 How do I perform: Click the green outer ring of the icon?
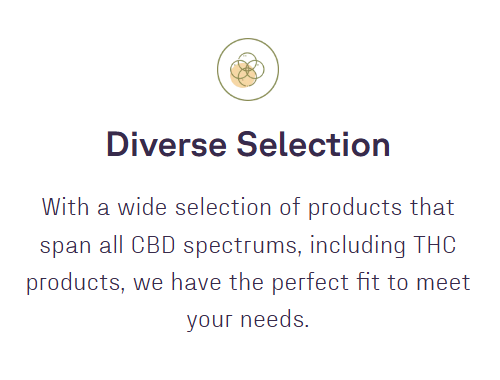(x=248, y=69)
